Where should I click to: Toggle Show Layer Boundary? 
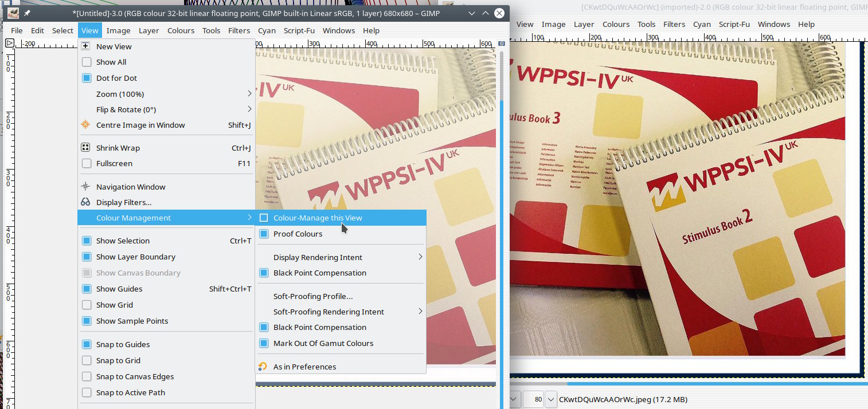[87, 257]
